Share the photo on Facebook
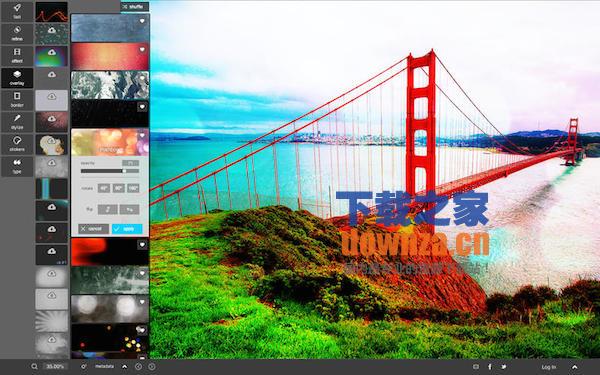Viewport: 600px width, 375px height. [x=490, y=367]
